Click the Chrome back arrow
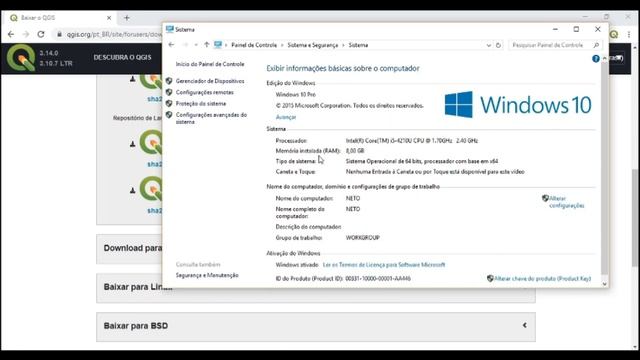Image resolution: width=640 pixels, height=360 pixels. (11, 34)
